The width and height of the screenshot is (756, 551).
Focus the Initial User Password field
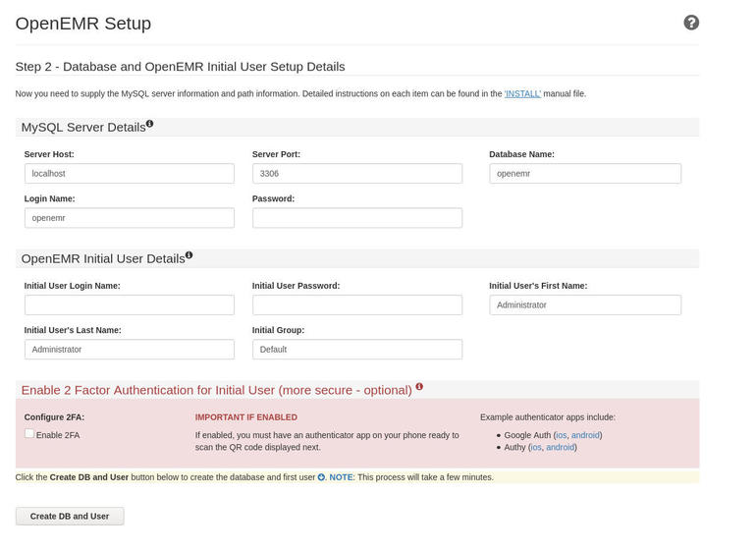pyautogui.click(x=357, y=304)
